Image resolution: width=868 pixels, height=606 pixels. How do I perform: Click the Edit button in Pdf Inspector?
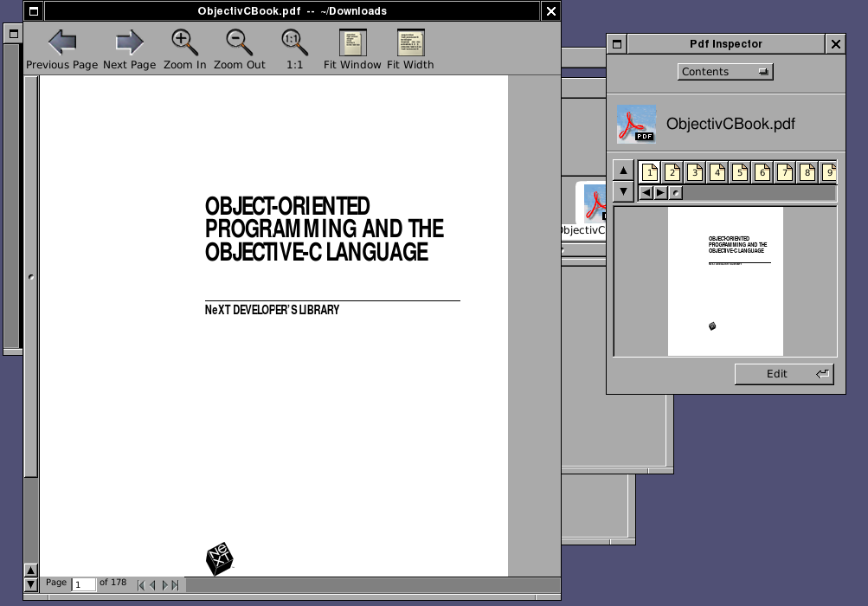coord(784,374)
